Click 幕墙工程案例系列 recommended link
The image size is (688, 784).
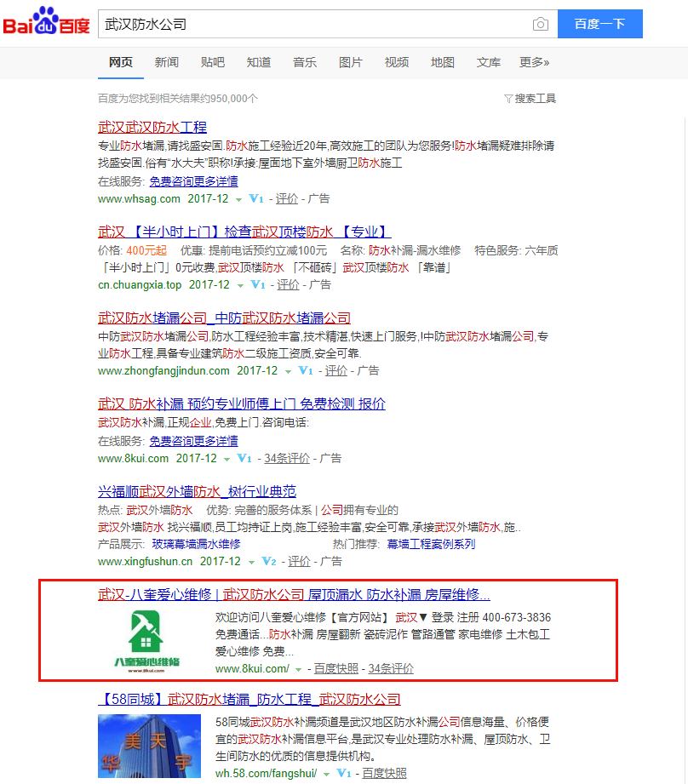431,544
